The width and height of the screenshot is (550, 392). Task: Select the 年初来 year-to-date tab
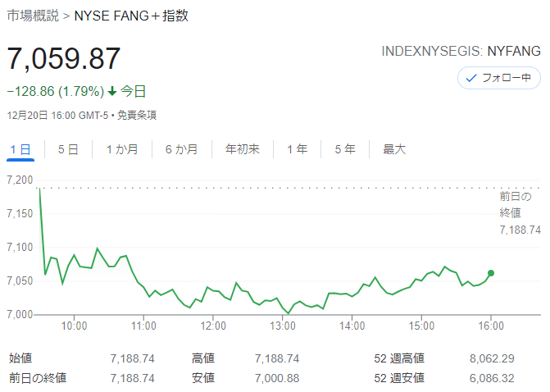(243, 149)
